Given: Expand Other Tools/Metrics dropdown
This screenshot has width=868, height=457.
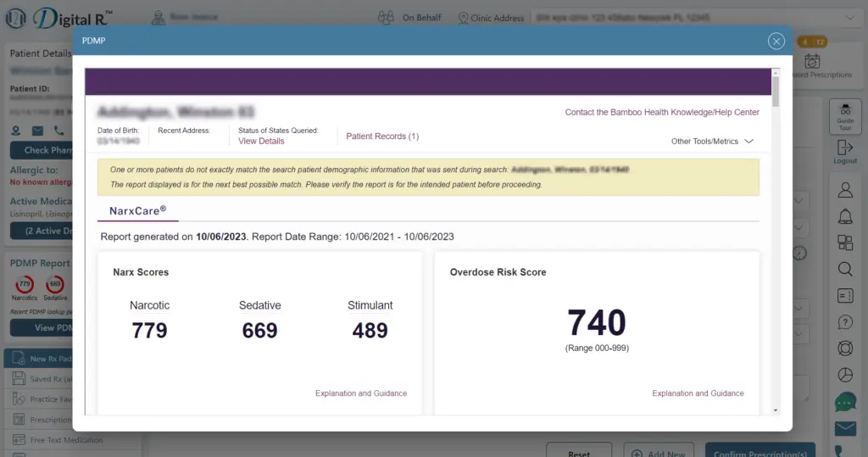Looking at the screenshot, I should (712, 142).
